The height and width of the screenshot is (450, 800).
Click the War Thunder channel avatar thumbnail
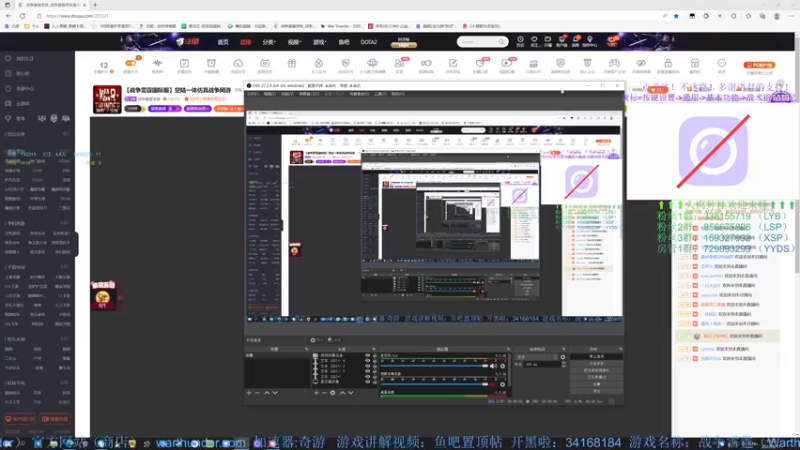pos(107,99)
